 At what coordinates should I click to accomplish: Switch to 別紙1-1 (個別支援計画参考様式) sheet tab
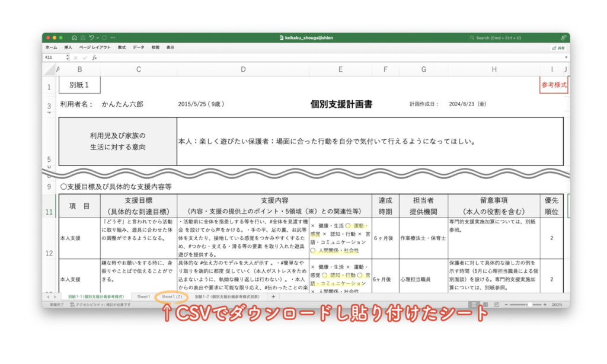click(96, 296)
